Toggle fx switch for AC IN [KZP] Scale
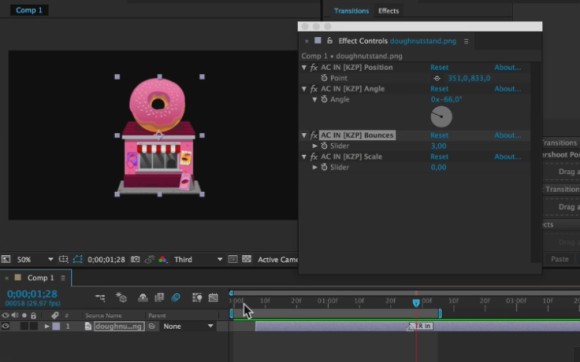Screen dimensions: 580x362 (x=314, y=156)
